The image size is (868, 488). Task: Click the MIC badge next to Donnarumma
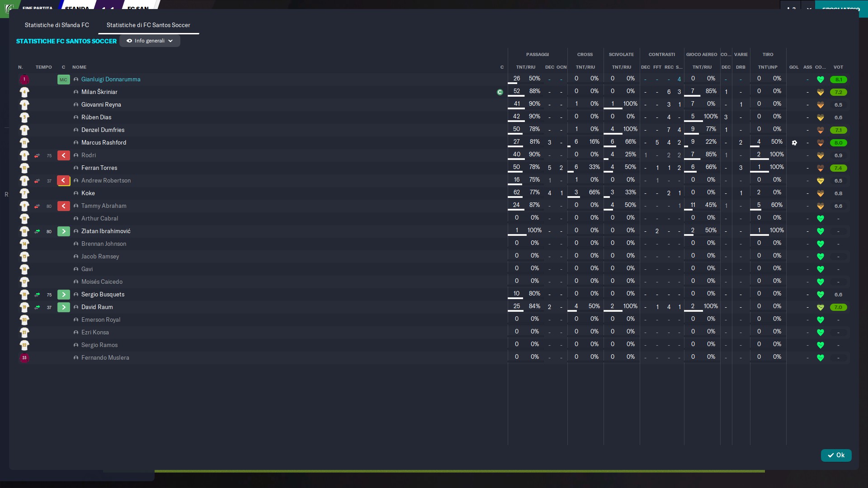tap(63, 80)
